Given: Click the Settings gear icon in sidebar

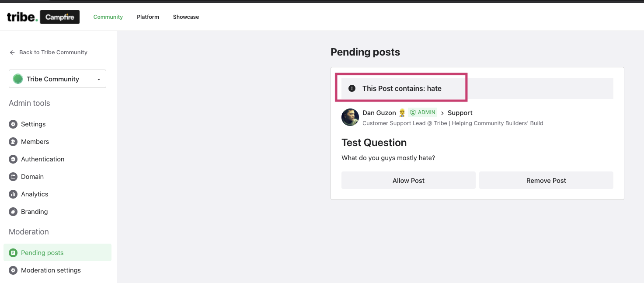Looking at the screenshot, I should [x=13, y=124].
